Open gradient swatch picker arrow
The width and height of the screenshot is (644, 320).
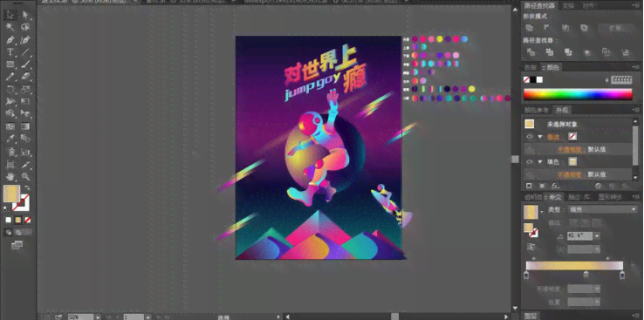click(542, 211)
